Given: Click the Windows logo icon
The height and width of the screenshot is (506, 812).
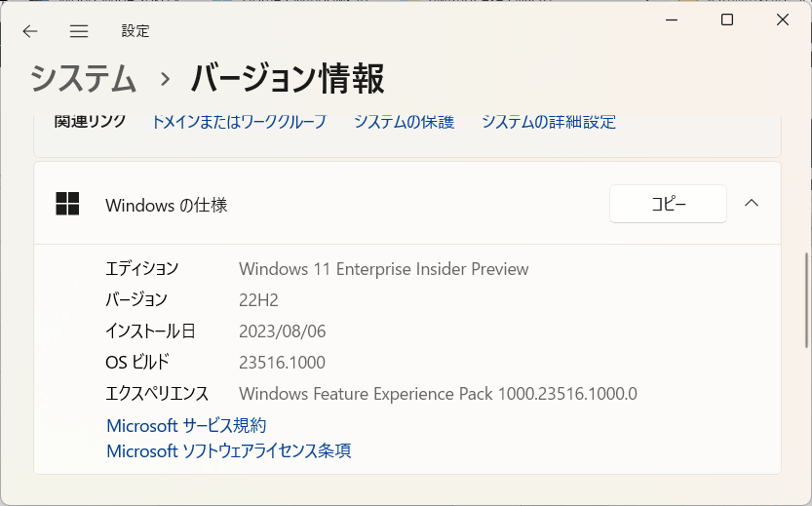Looking at the screenshot, I should tap(67, 204).
